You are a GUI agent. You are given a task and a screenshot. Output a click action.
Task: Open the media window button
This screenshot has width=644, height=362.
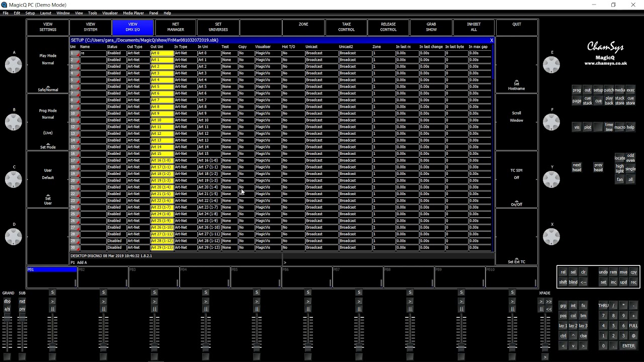point(620,90)
